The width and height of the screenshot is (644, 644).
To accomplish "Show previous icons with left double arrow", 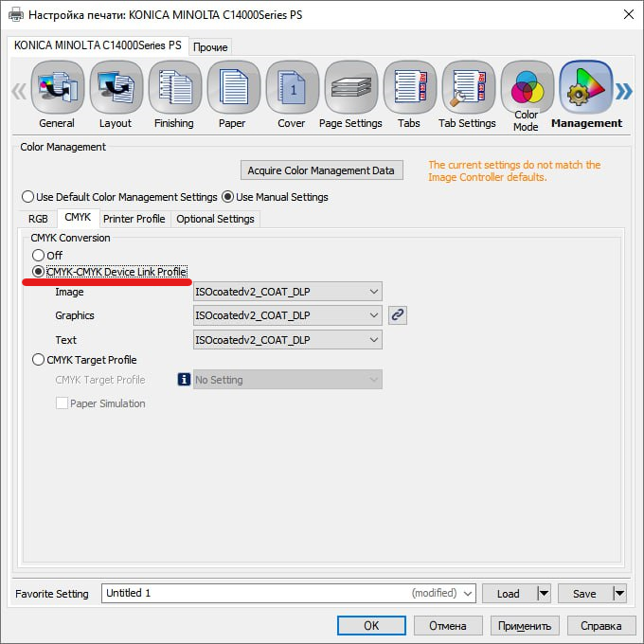I will click(x=19, y=91).
